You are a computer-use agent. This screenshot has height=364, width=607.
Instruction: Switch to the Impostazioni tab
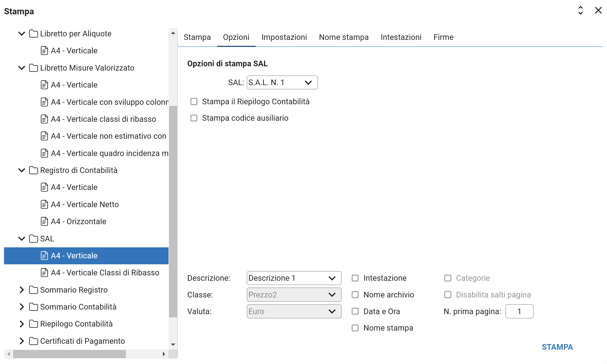[284, 37]
